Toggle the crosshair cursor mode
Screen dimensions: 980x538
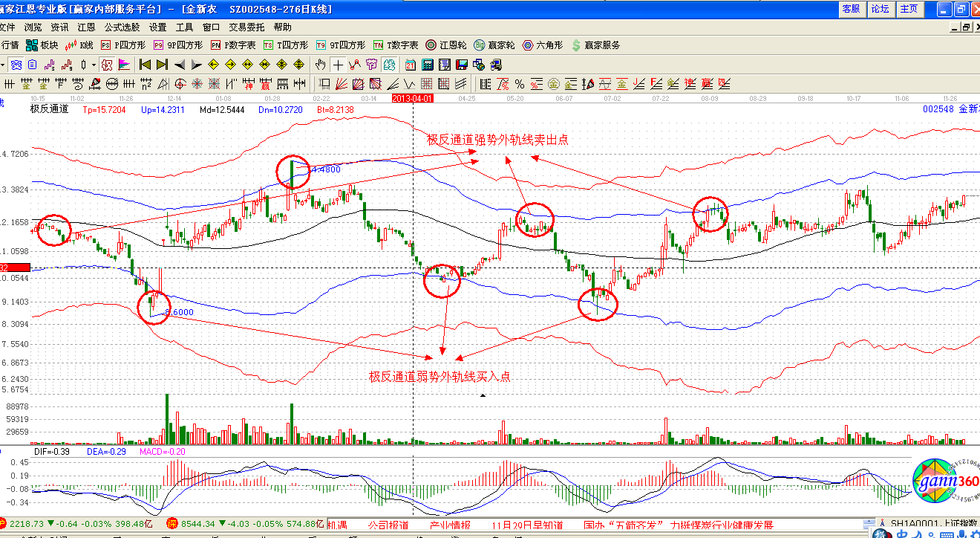[339, 64]
